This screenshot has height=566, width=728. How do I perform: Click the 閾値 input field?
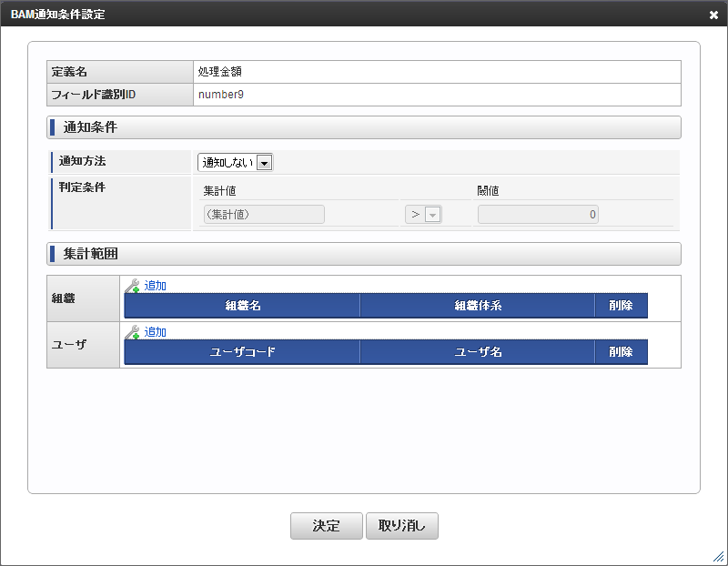(x=538, y=215)
